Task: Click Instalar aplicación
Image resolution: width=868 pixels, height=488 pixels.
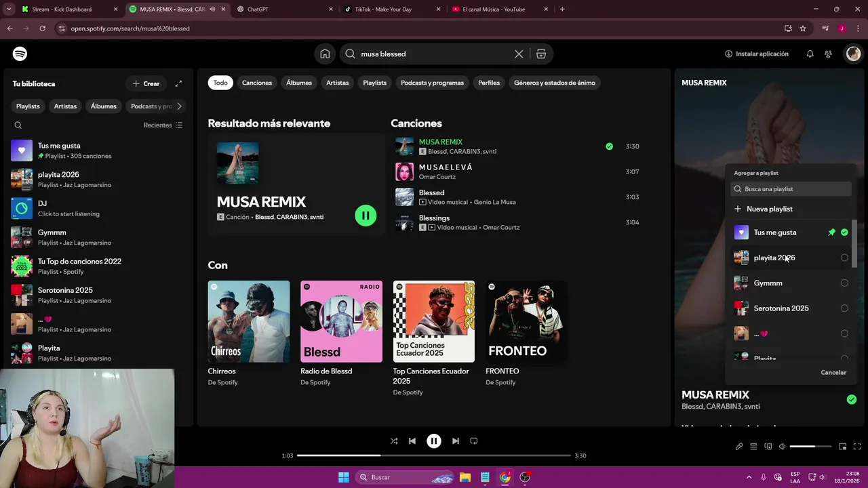Action: 757,54
